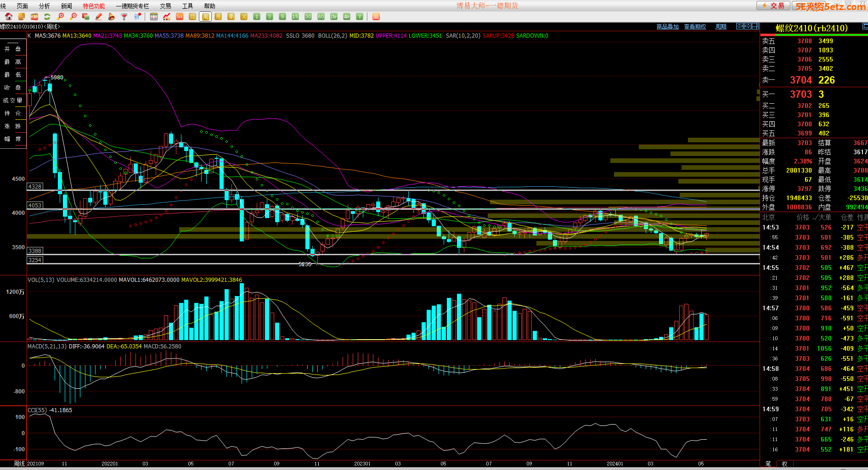Click the red-green buy/sell ratio bar

(x=813, y=34)
